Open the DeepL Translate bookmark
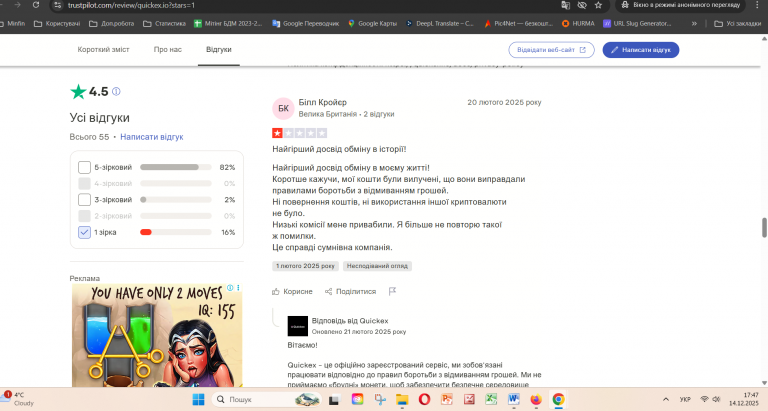Image resolution: width=768 pixels, height=411 pixels. pos(440,23)
